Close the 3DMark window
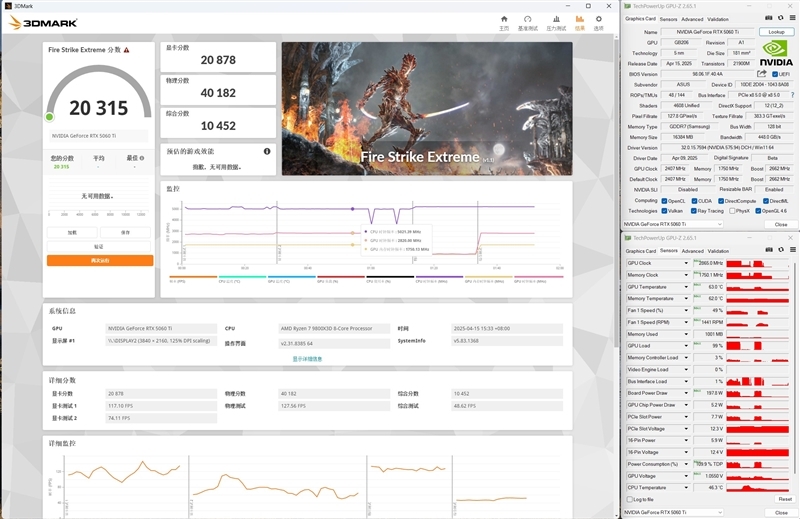 [x=609, y=6]
